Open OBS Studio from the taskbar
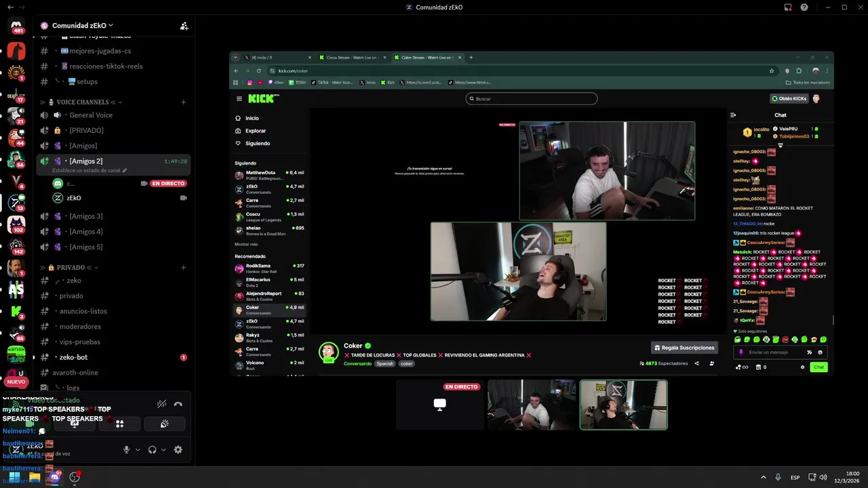Image resolution: width=868 pixels, height=488 pixels. coord(75,477)
